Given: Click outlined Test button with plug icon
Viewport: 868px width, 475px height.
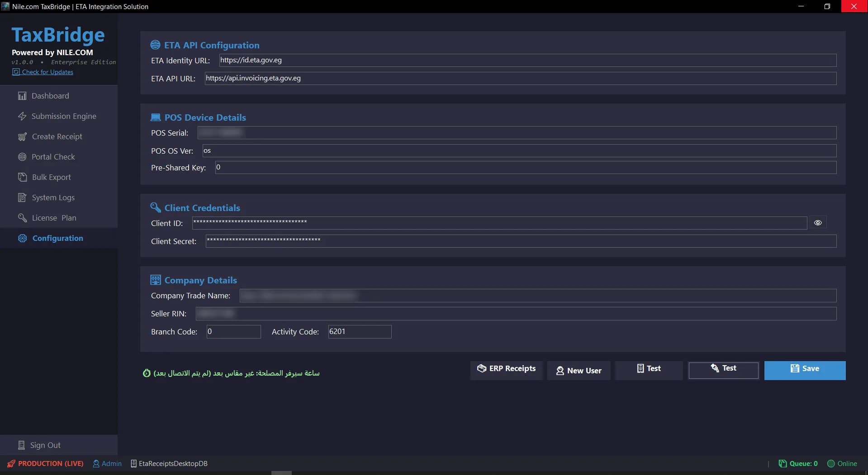Looking at the screenshot, I should coord(723,370).
